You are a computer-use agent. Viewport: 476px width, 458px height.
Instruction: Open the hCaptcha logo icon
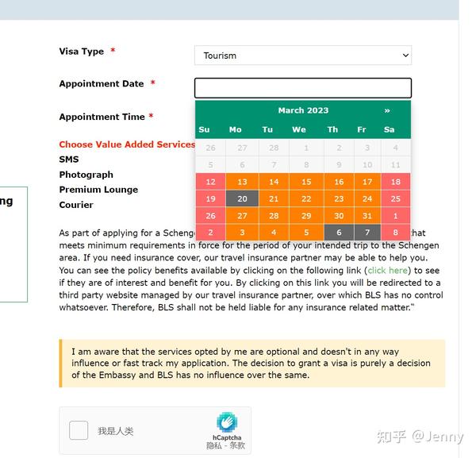coord(227,421)
